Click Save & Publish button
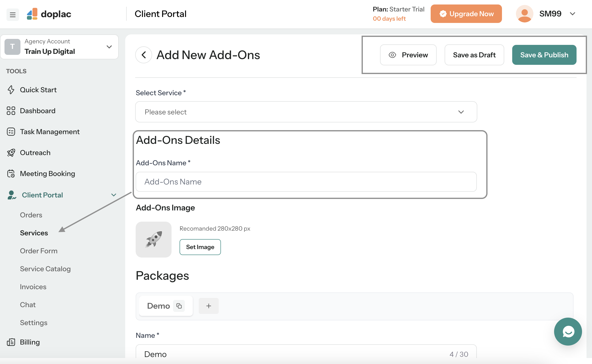 (544, 55)
